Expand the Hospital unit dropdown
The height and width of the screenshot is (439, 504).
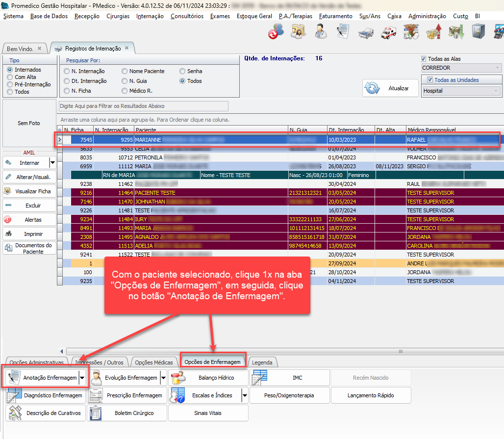[496, 91]
